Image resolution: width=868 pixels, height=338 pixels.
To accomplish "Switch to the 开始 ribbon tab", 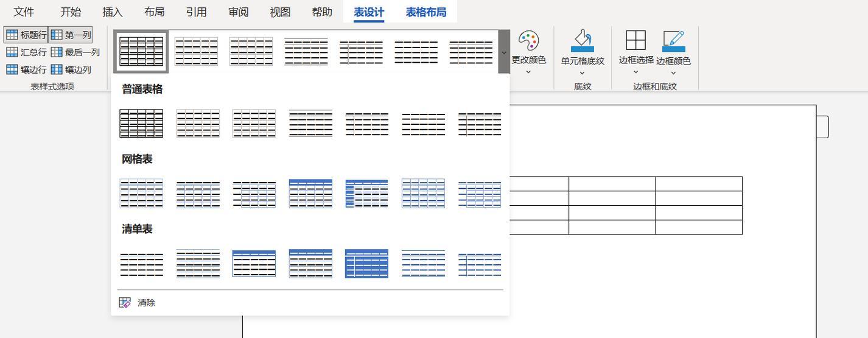I will point(71,12).
